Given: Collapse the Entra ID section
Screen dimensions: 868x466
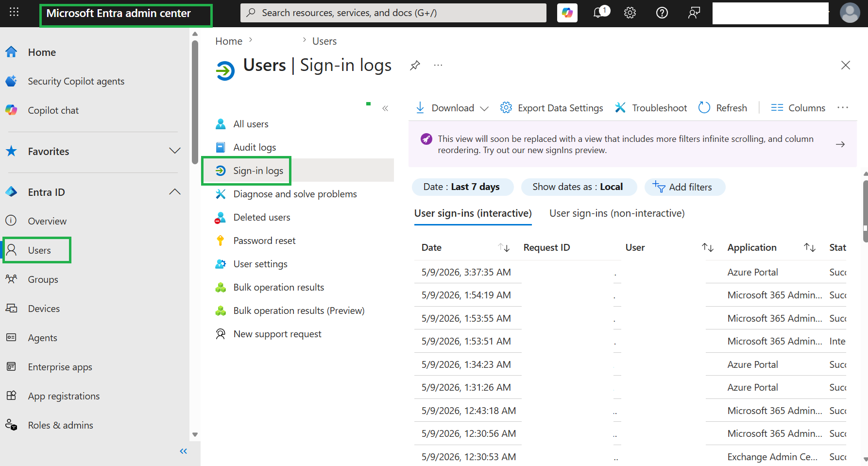Looking at the screenshot, I should 175,192.
